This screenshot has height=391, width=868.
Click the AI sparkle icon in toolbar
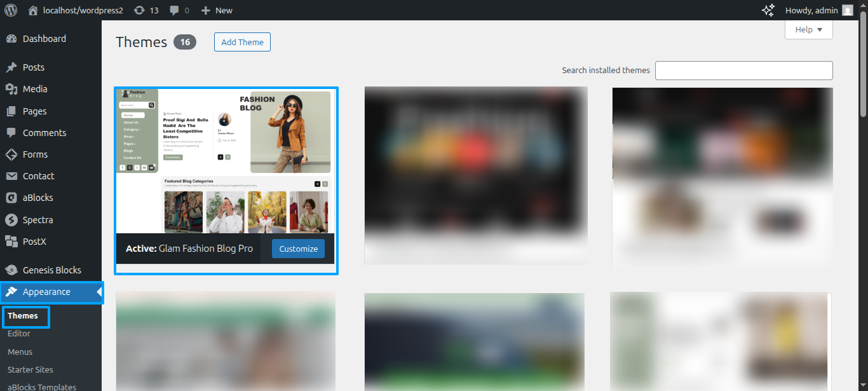pyautogui.click(x=768, y=10)
